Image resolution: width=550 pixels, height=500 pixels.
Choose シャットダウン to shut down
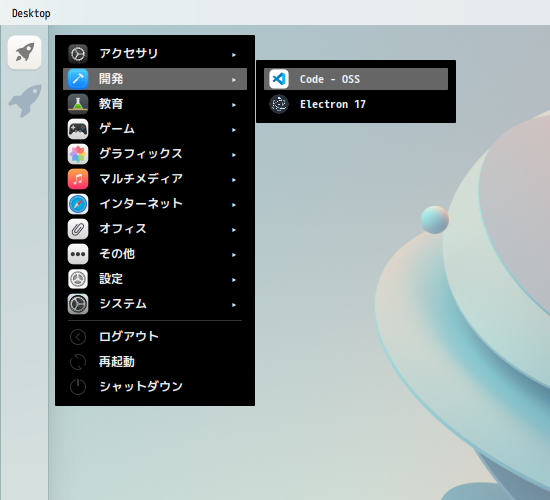pos(155,387)
